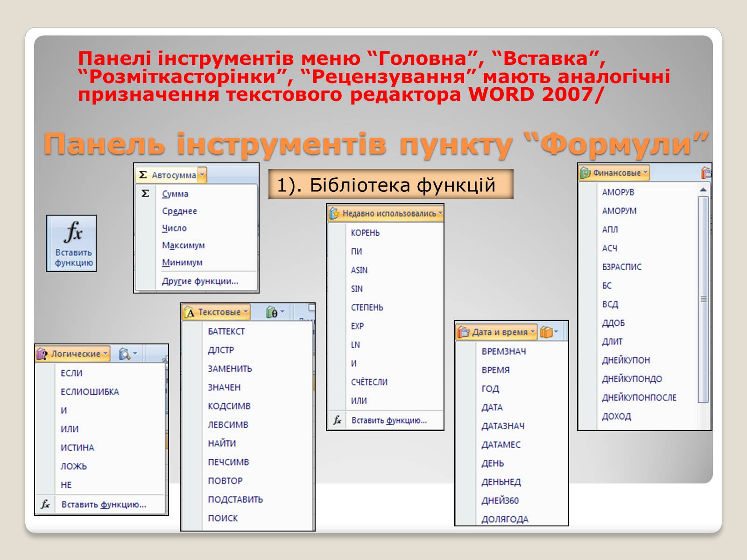Select ДЕНЬНЕД function
This screenshot has height=560, width=747.
pyautogui.click(x=501, y=482)
